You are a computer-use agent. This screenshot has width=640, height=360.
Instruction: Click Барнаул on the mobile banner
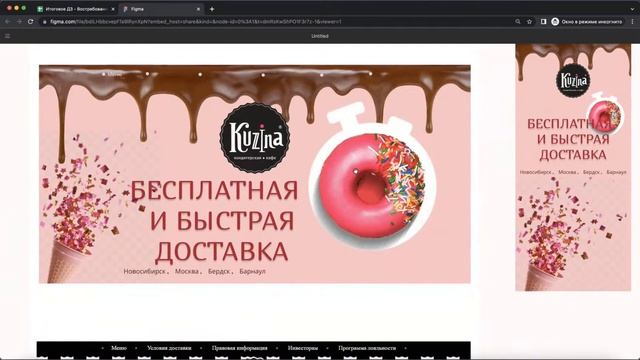616,172
